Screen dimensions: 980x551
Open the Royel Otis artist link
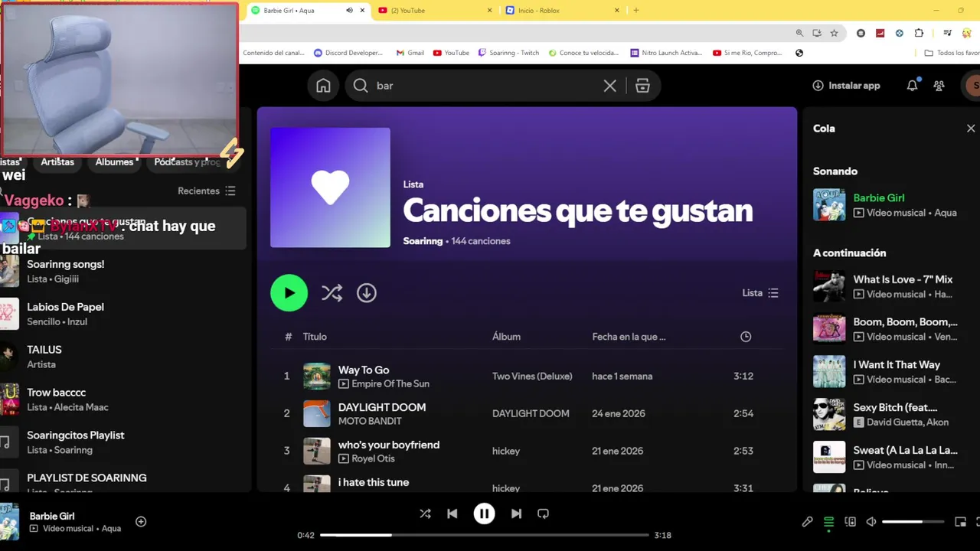tap(374, 458)
